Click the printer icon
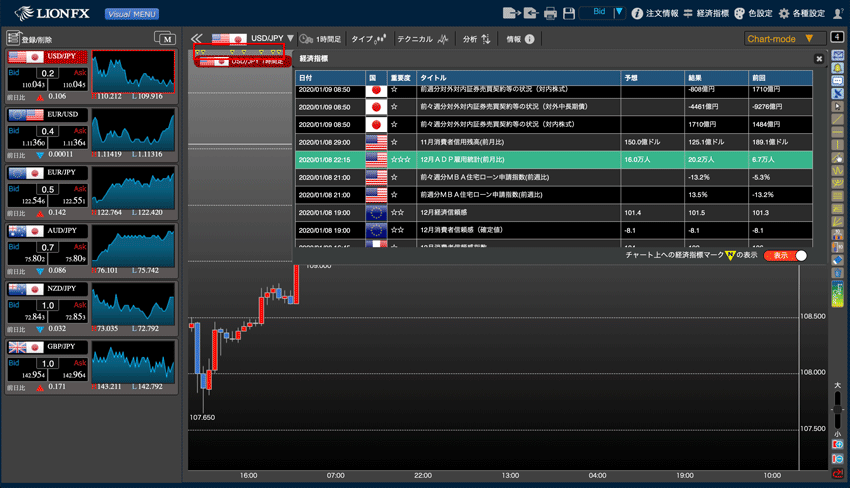Image resolution: width=850 pixels, height=488 pixels. 550,14
